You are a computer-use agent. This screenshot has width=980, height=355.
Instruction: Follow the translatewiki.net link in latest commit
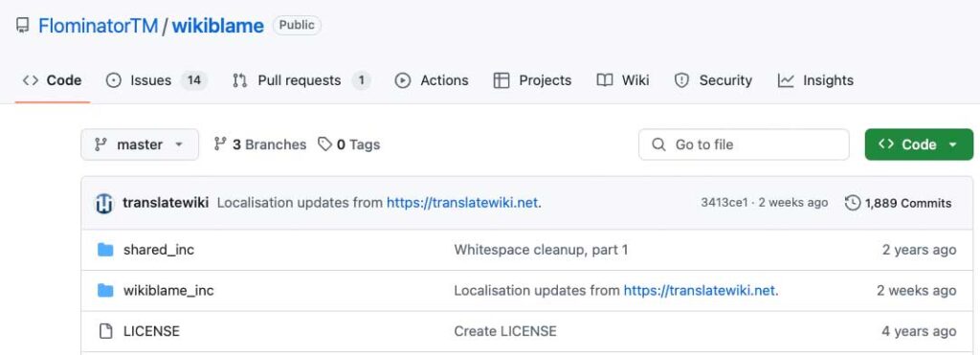(462, 203)
